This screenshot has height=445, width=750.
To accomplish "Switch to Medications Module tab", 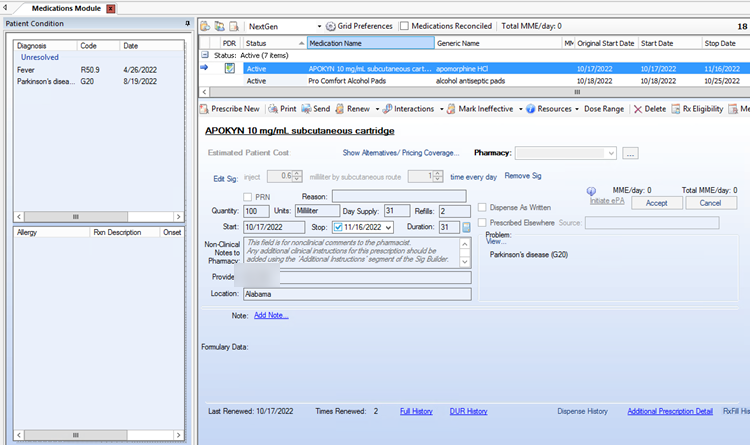I will pyautogui.click(x=66, y=9).
